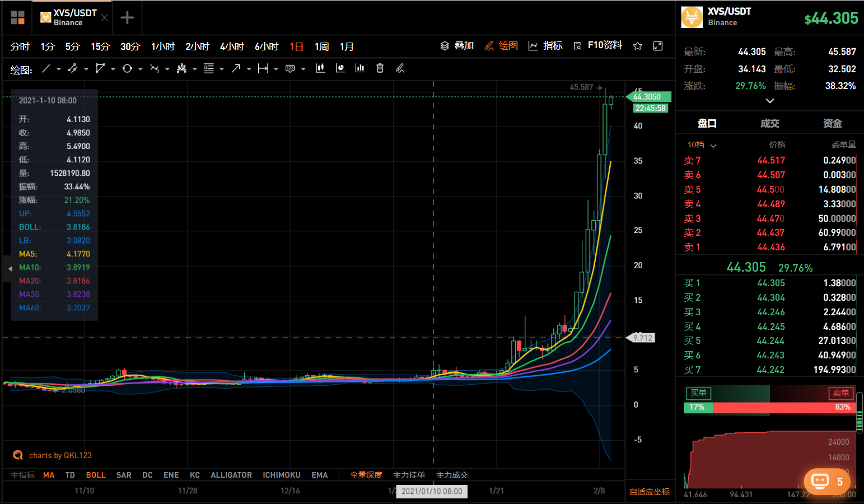This screenshot has height=504, width=864.
Task: Toggle the BOLL main indicator
Action: 96,475
